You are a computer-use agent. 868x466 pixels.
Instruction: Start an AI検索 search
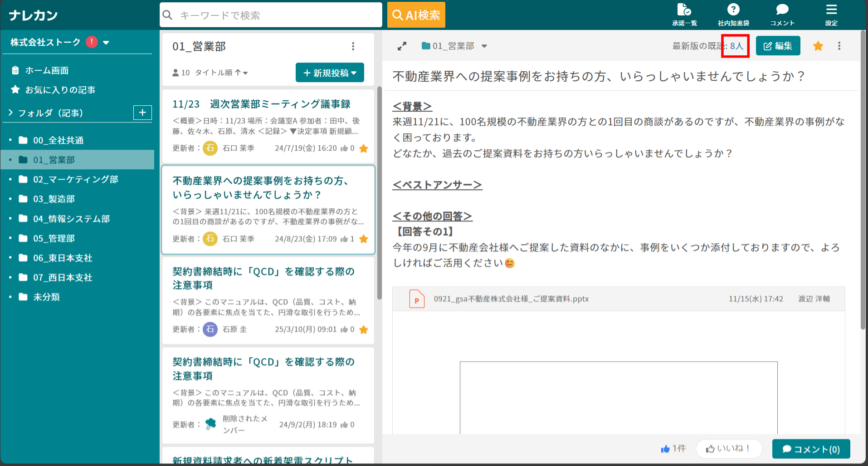(415, 15)
